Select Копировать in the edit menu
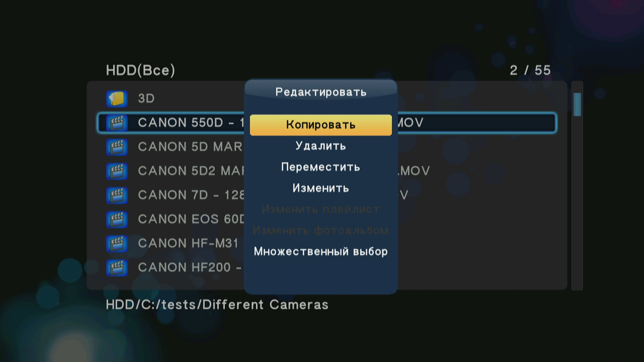Viewport: 644px width, 362px height. tap(321, 125)
